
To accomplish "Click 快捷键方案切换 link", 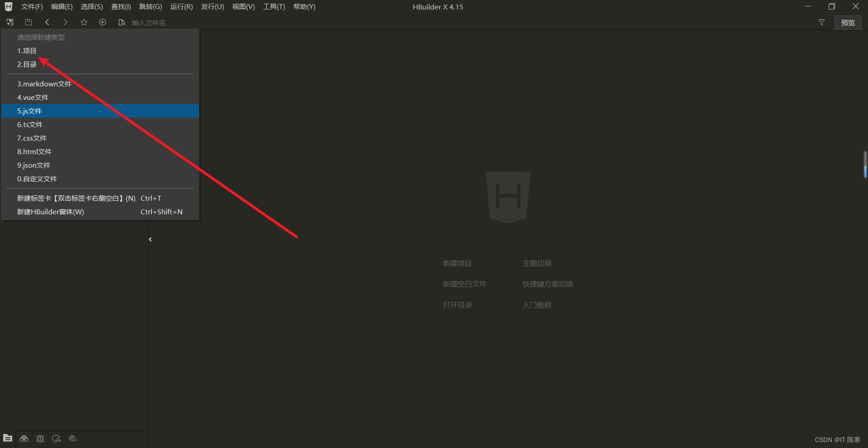I will pyautogui.click(x=547, y=284).
